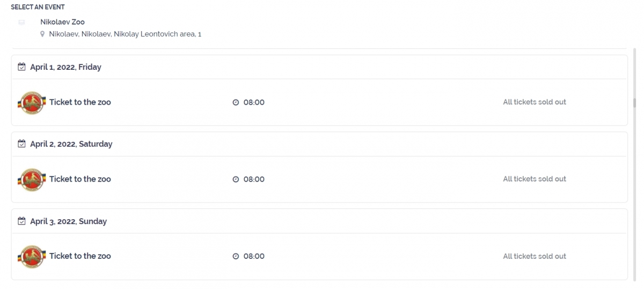Open the Friday "Ticket to the zoo" event
Viewport: 644px width, 289px height.
(80, 102)
